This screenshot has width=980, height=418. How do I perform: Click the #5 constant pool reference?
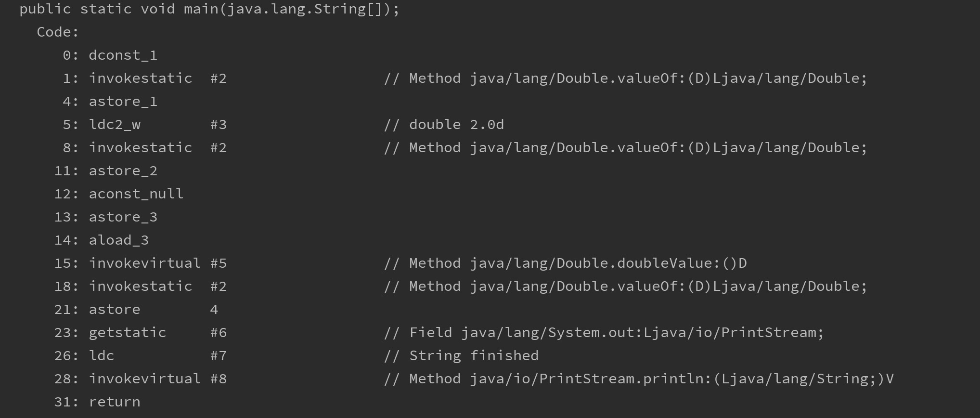click(x=219, y=263)
